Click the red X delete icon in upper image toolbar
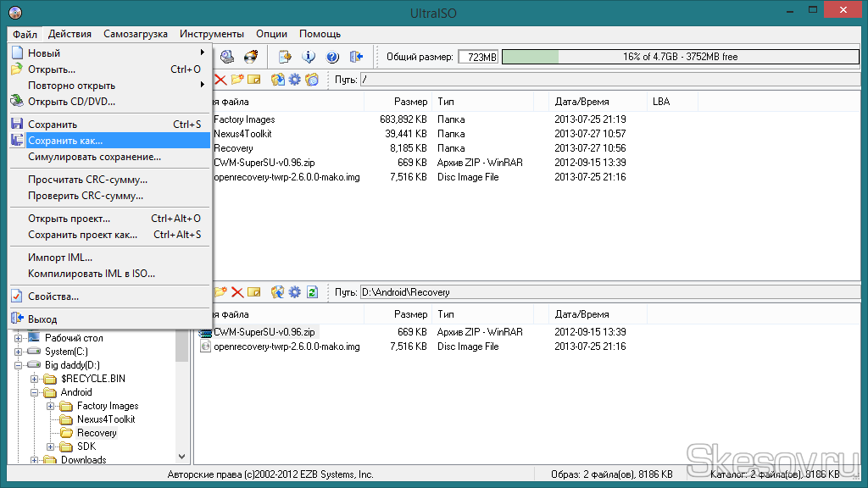The image size is (868, 488). tap(220, 80)
